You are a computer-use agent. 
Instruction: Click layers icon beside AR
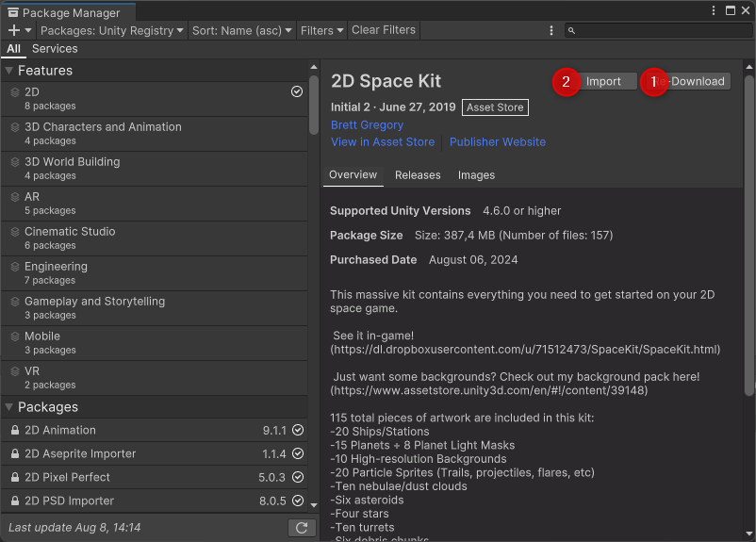pyautogui.click(x=15, y=197)
